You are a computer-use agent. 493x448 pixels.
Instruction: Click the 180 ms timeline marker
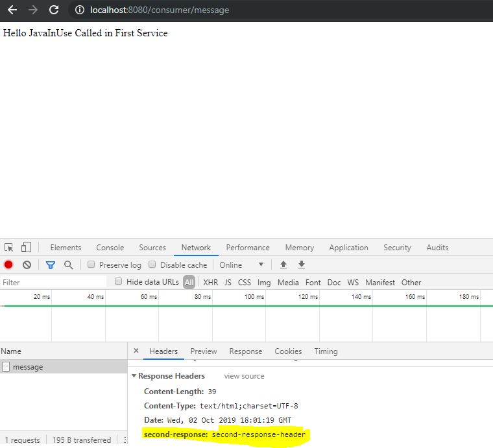pyautogui.click(x=469, y=296)
